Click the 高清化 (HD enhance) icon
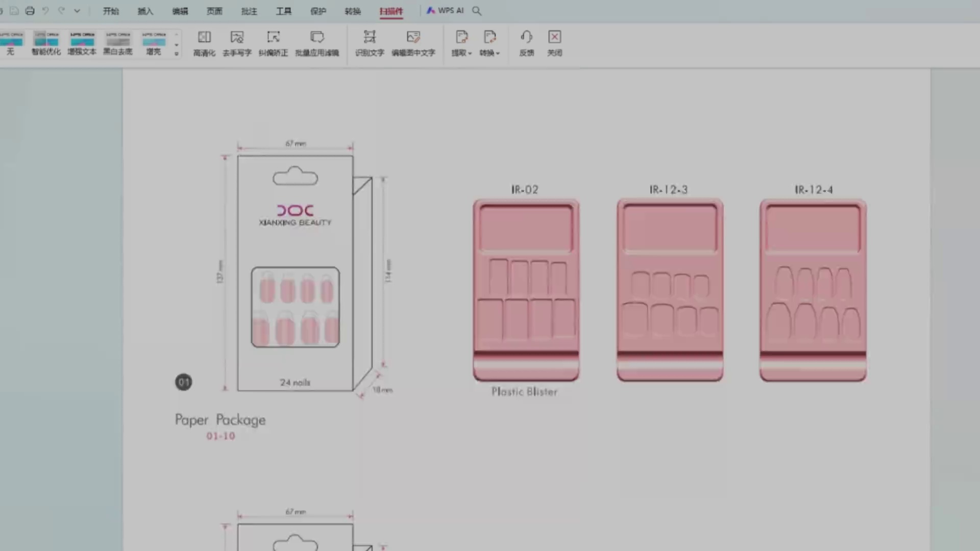The width and height of the screenshot is (980, 551). pyautogui.click(x=204, y=37)
